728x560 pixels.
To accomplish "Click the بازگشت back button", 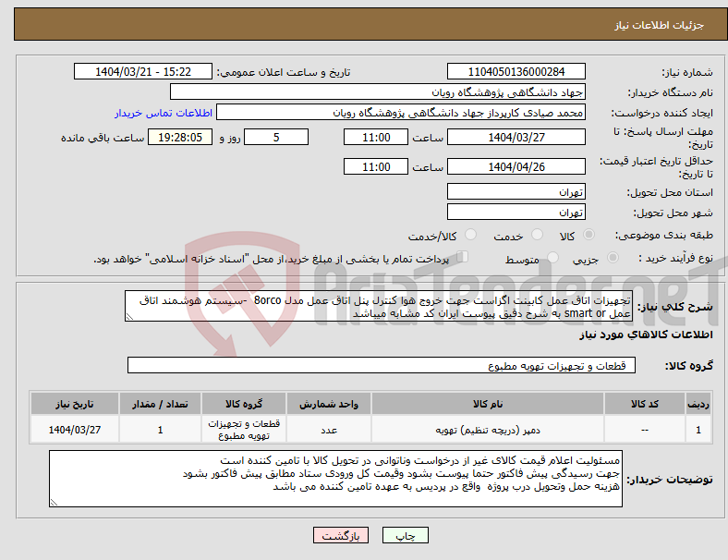I will pos(341,535).
